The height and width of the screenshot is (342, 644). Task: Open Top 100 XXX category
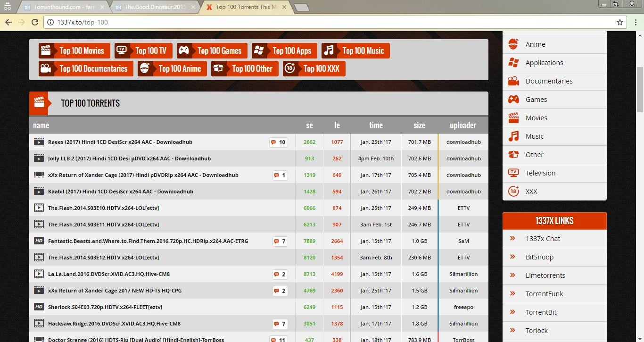tap(314, 68)
